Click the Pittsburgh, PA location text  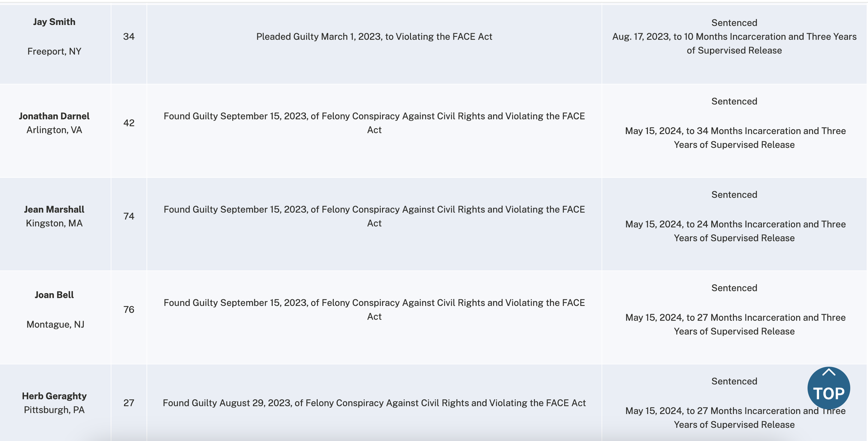[x=54, y=410]
